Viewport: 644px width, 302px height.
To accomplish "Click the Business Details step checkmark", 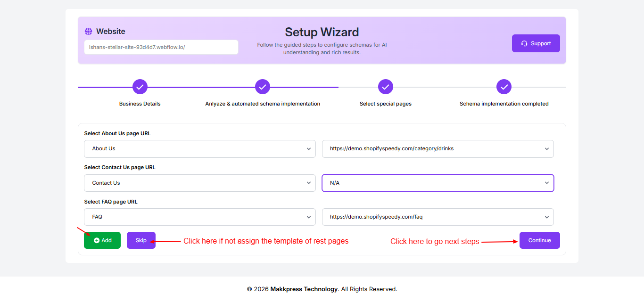I will point(140,87).
